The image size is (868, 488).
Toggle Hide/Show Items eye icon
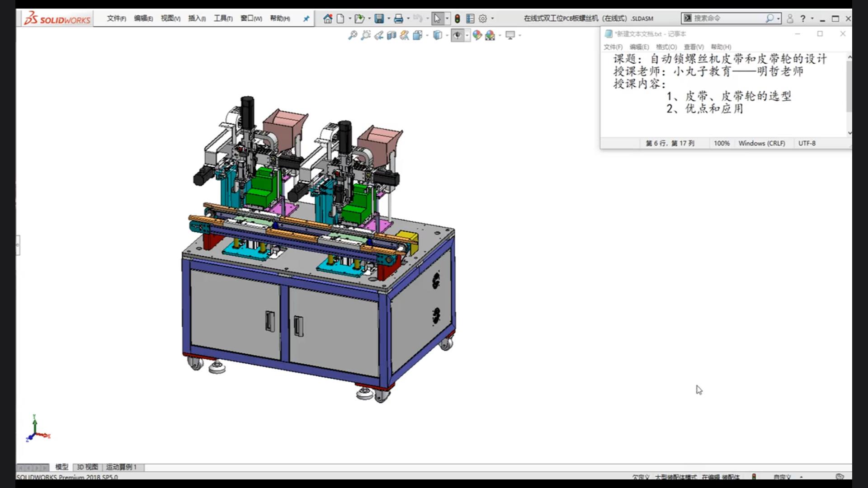[x=458, y=35]
